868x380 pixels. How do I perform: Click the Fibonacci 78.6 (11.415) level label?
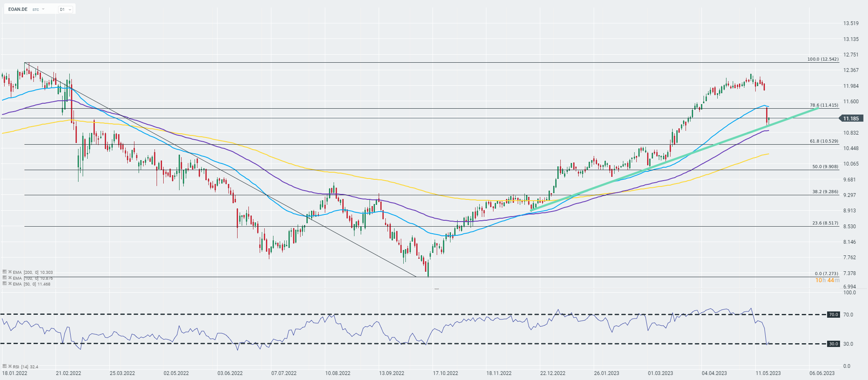click(x=823, y=105)
